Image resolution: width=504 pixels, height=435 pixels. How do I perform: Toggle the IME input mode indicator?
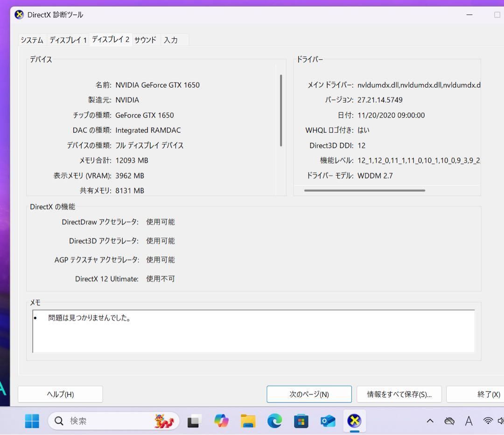click(x=469, y=421)
